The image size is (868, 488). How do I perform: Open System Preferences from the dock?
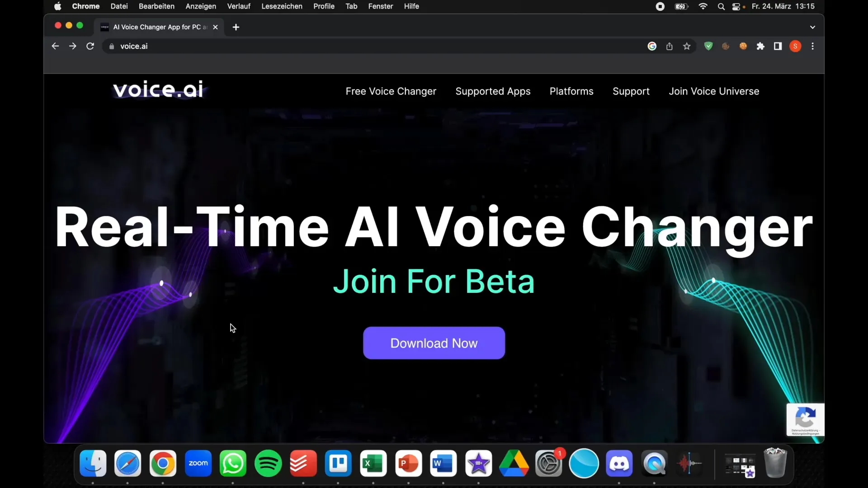coord(548,464)
